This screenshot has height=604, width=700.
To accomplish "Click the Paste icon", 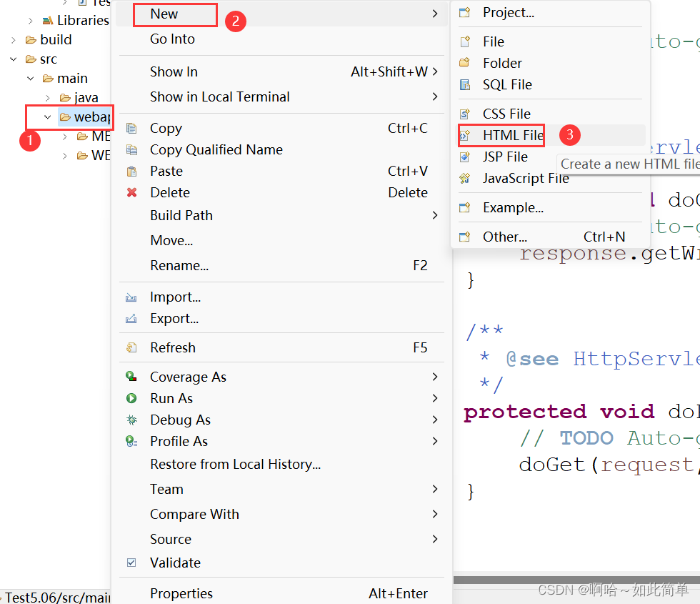I will (x=131, y=171).
